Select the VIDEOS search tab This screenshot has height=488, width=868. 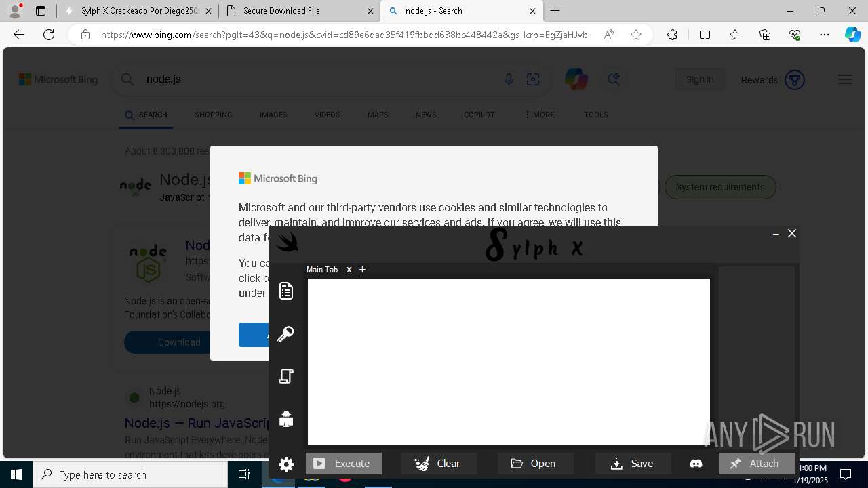coord(328,115)
